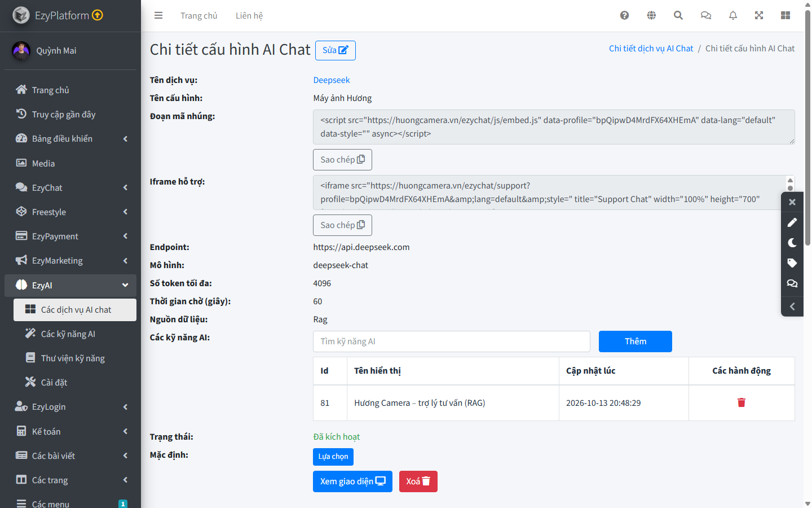Open Thư viện kỹ năng submenu item
This screenshot has height=508, width=812.
(75, 358)
